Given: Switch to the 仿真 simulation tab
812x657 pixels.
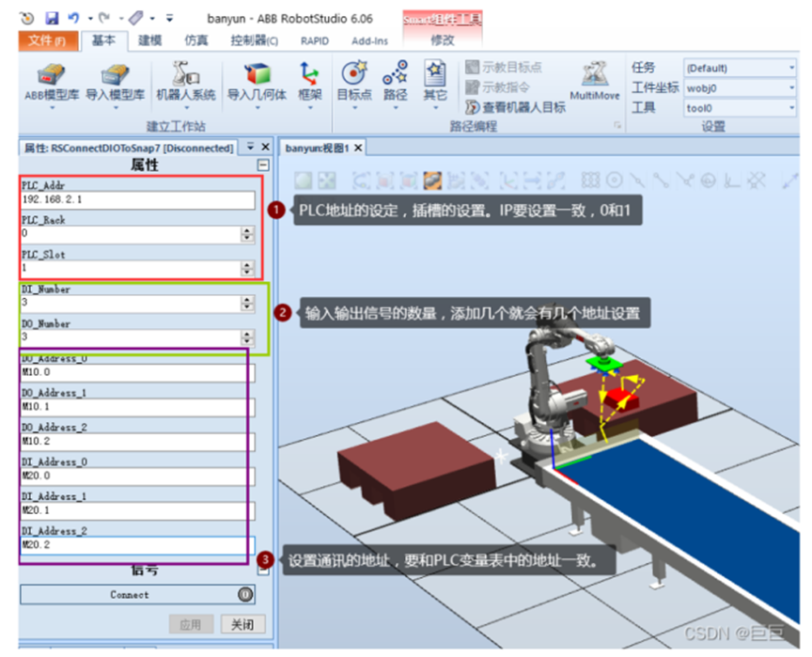Looking at the screenshot, I should tap(196, 41).
